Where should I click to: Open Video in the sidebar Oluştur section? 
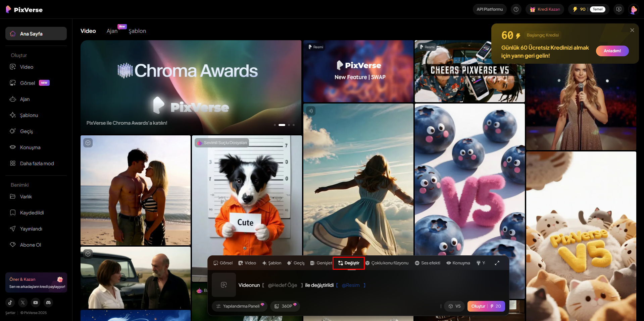coord(36,67)
